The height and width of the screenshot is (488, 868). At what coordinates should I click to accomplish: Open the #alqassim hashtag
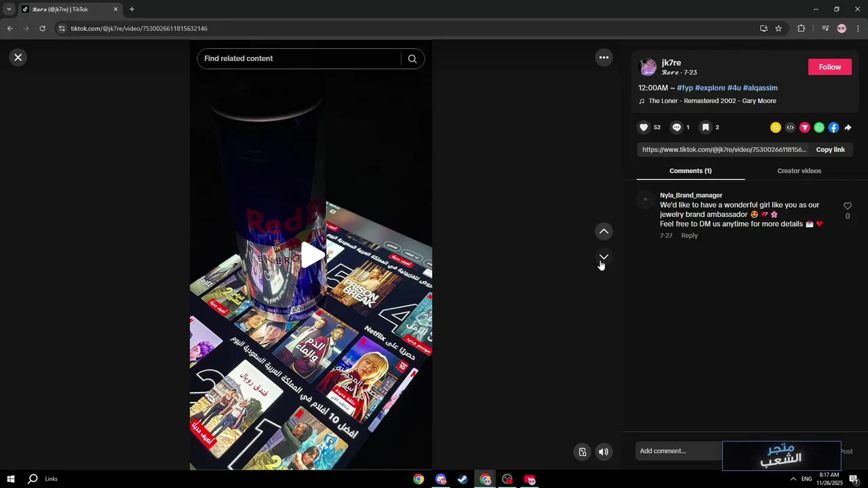click(760, 88)
